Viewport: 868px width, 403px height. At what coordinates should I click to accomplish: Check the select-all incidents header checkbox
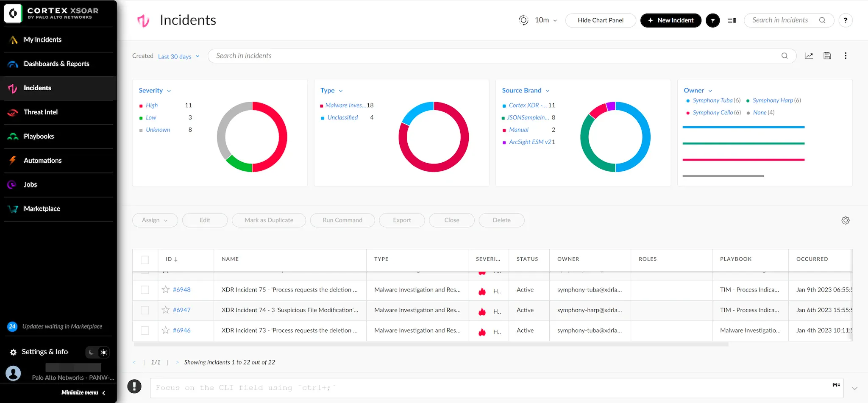(x=145, y=260)
